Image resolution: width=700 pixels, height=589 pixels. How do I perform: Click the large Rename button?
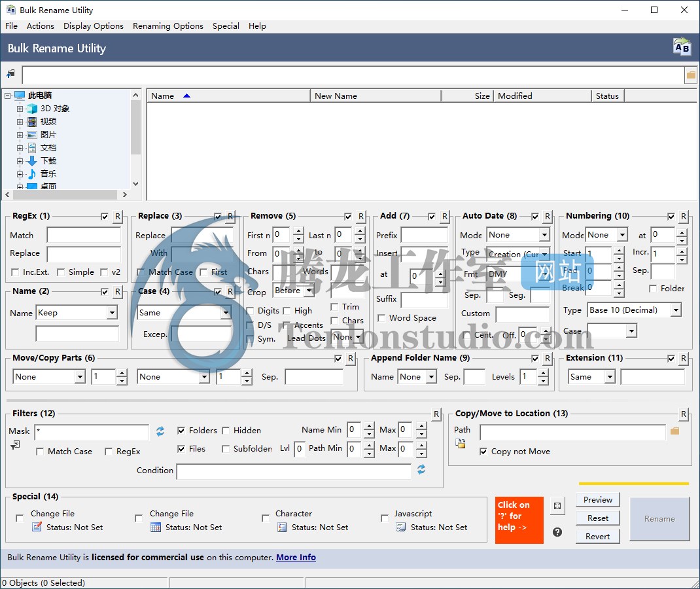[659, 519]
